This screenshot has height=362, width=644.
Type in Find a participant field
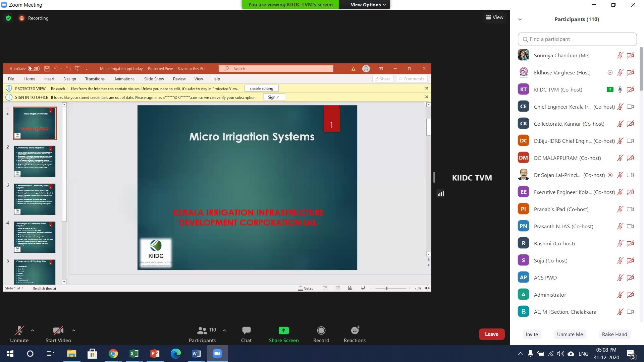point(577,39)
